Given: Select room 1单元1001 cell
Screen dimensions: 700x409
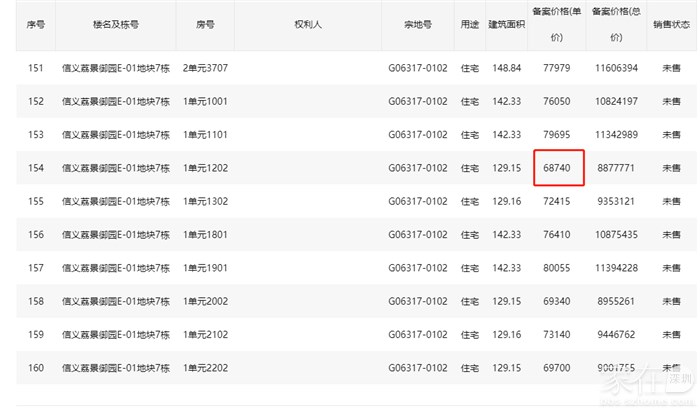Looking at the screenshot, I should 206,101.
